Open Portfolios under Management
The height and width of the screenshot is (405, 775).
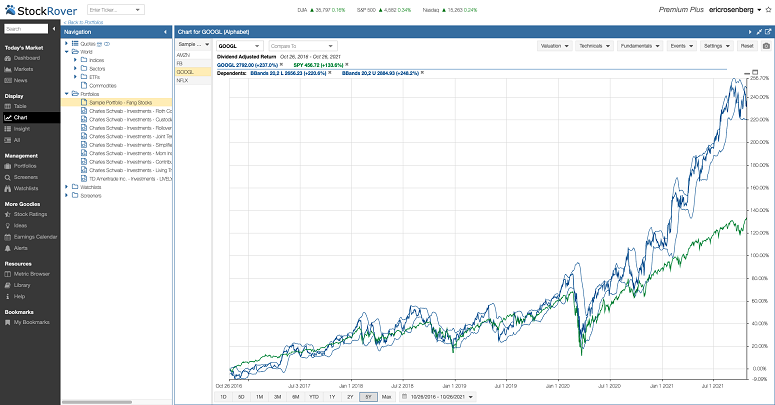20,166
